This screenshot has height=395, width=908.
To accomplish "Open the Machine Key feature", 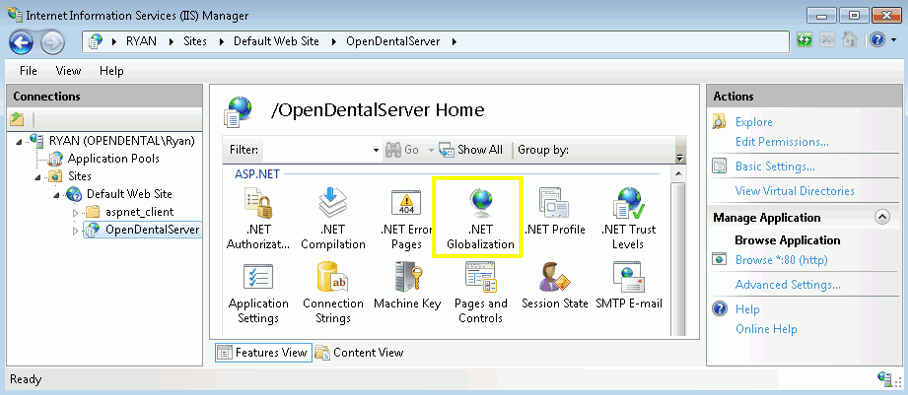I will point(407,286).
